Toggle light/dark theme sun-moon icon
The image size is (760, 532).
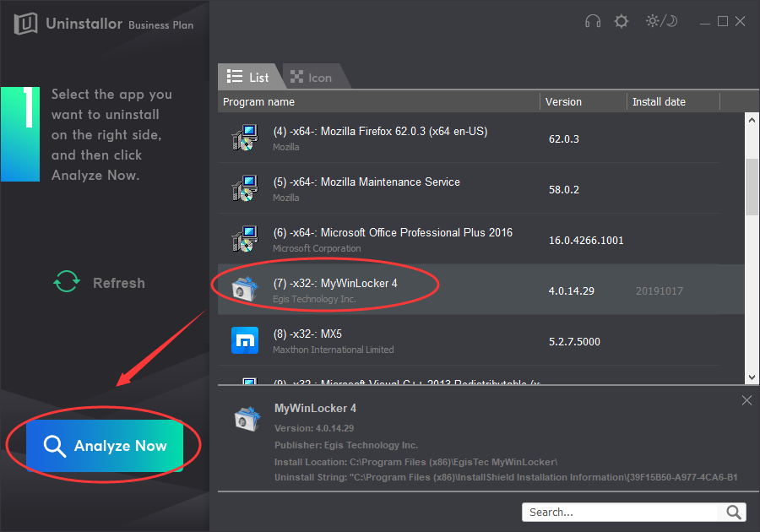click(661, 21)
